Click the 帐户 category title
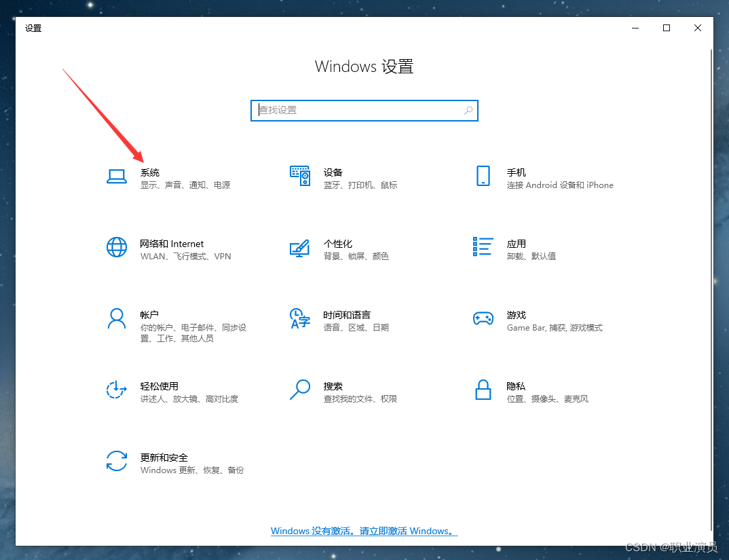729x560 pixels. coord(150,315)
